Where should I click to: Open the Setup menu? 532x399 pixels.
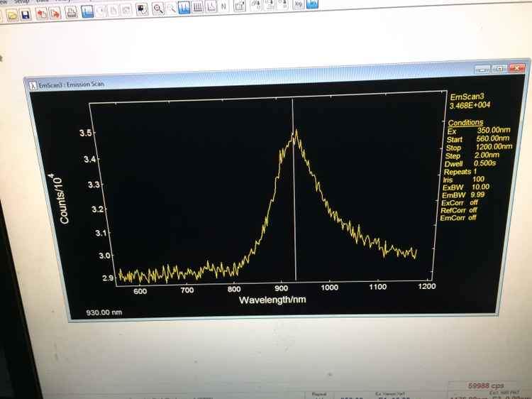tap(21, 1)
